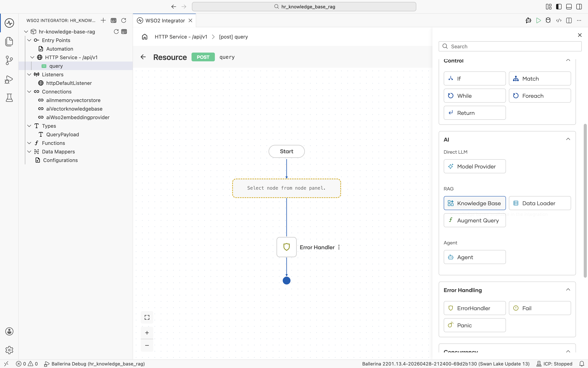Add a Foreach node

(x=540, y=96)
